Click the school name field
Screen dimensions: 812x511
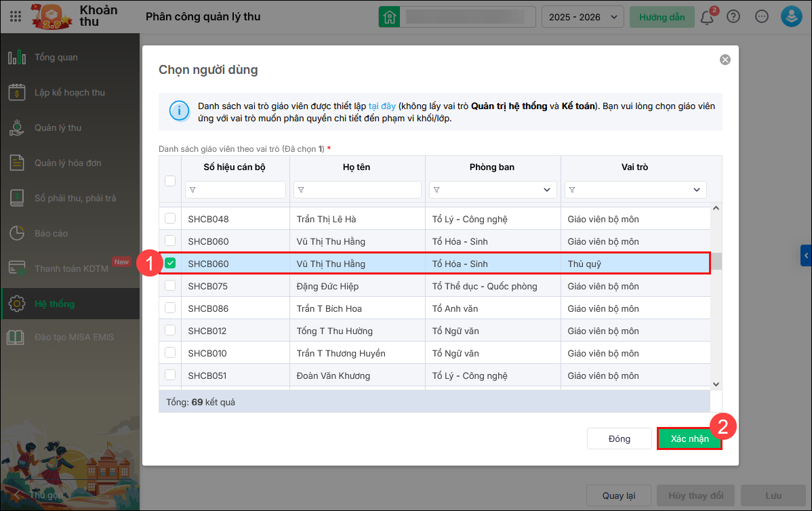pos(468,17)
